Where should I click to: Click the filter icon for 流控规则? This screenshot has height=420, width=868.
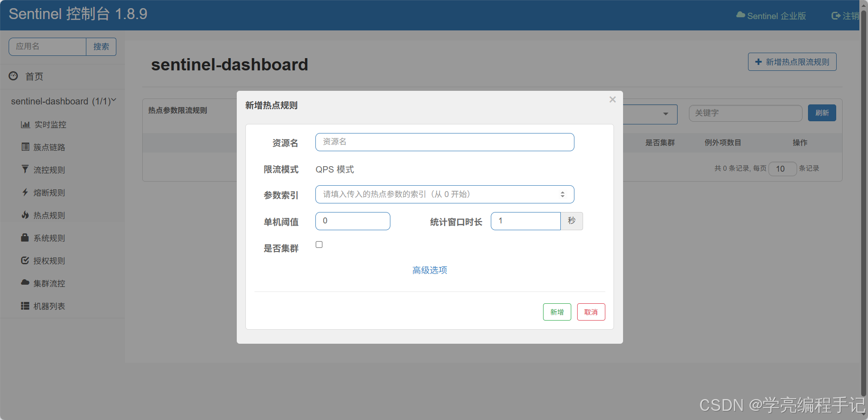coord(25,169)
